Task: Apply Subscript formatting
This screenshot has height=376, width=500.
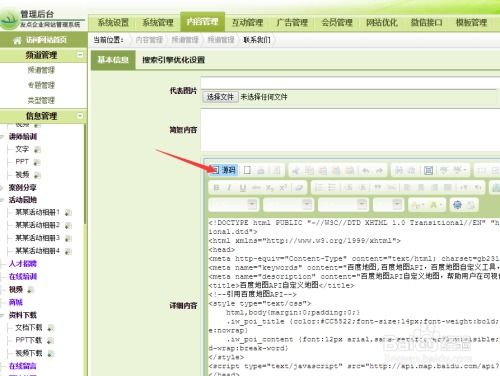Action: coord(270,188)
